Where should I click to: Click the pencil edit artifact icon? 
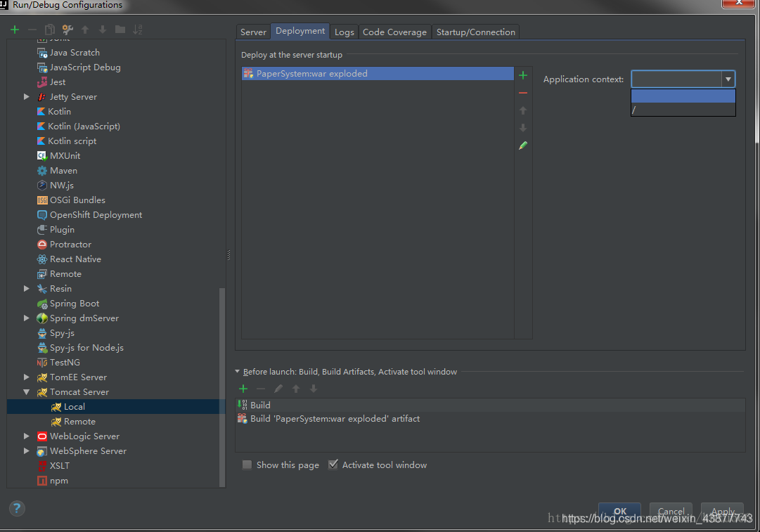tap(522, 145)
